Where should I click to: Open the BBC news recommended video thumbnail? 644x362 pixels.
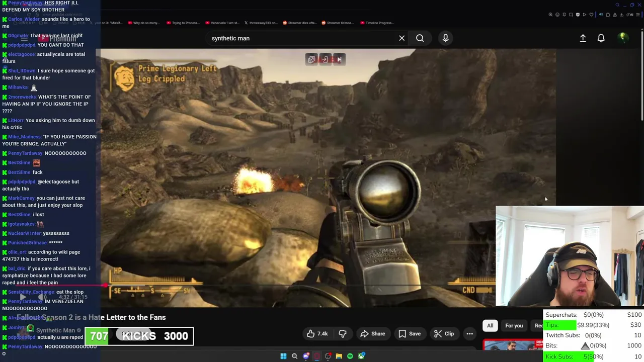(x=513, y=345)
